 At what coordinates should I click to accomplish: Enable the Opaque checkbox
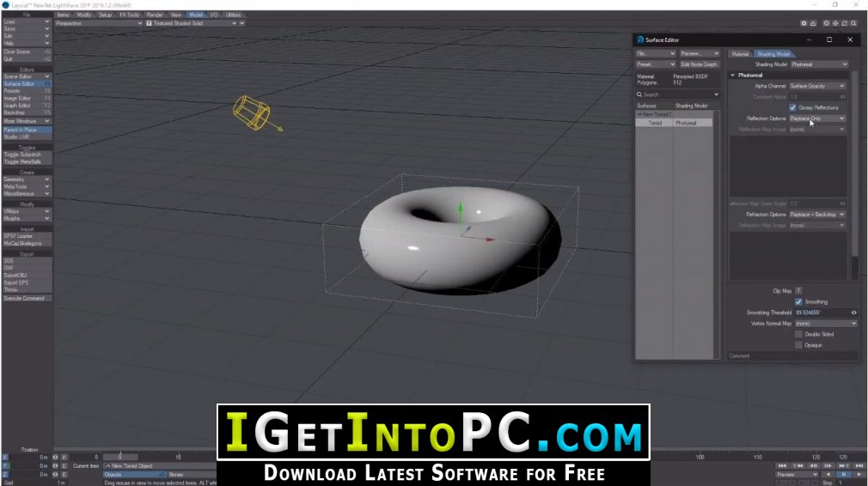click(x=798, y=345)
